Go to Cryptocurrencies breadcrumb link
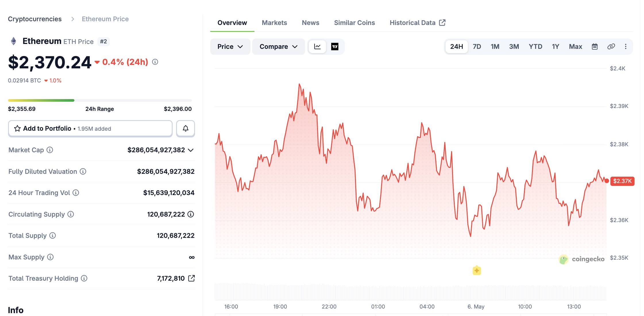644x316 pixels. tap(35, 19)
